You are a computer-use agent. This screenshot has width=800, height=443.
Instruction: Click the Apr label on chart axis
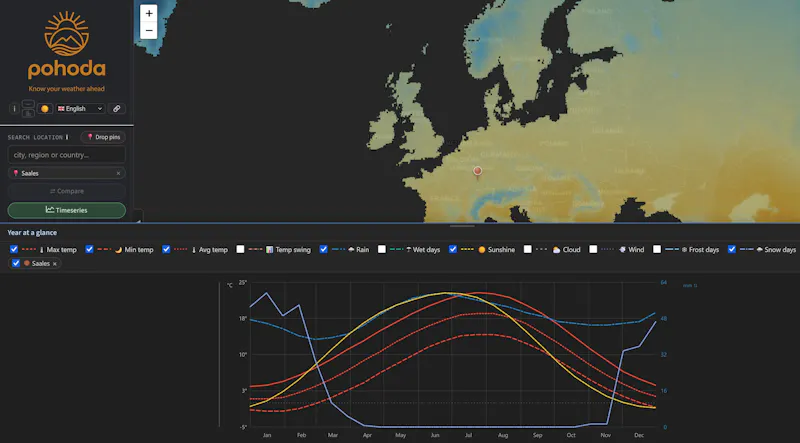click(x=367, y=435)
